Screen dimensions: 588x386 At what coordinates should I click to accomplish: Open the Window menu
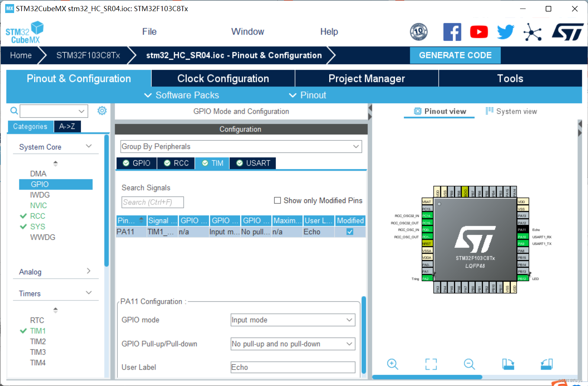pyautogui.click(x=248, y=32)
